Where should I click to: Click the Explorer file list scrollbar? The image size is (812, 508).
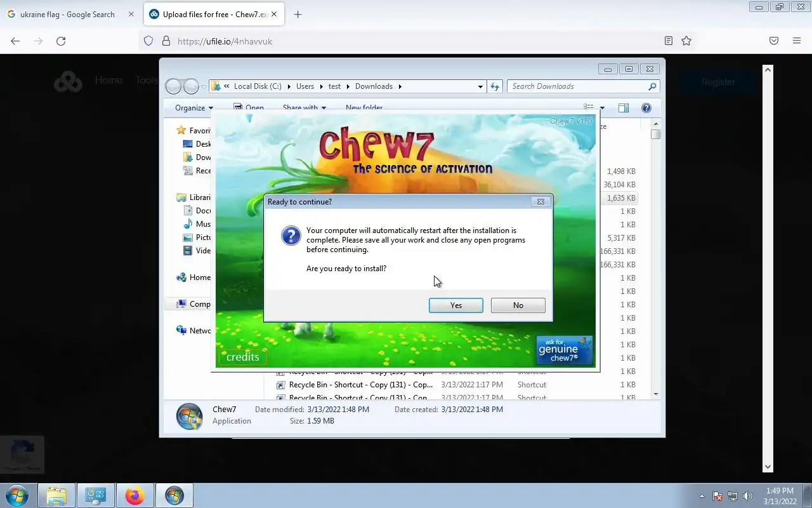(655, 260)
